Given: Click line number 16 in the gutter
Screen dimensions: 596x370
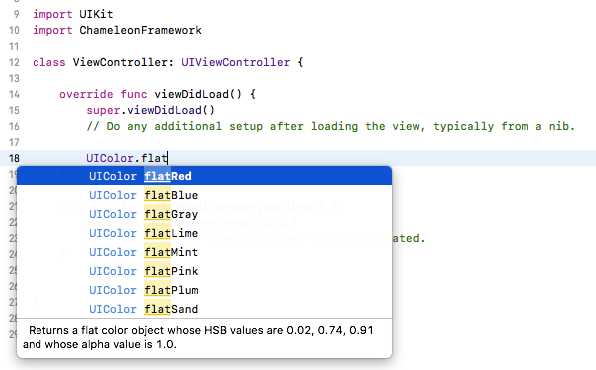Looking at the screenshot, I should pyautogui.click(x=14, y=126).
